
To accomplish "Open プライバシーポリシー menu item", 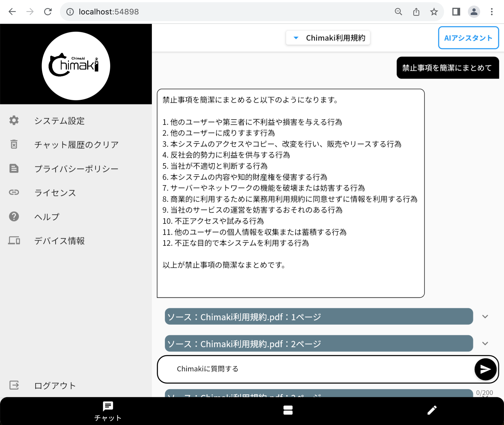I will 76,168.
